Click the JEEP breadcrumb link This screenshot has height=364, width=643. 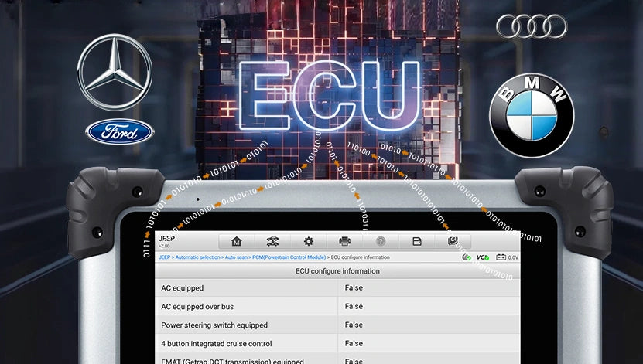[165, 257]
